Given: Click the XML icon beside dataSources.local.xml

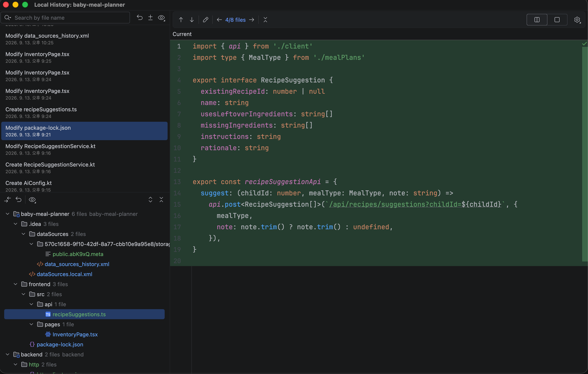Looking at the screenshot, I should 32,274.
